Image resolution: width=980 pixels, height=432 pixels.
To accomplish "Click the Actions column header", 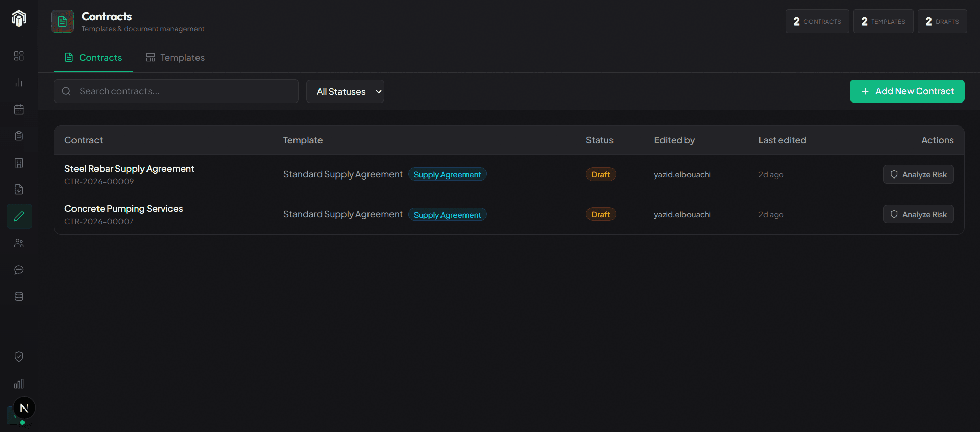I will 938,140.
